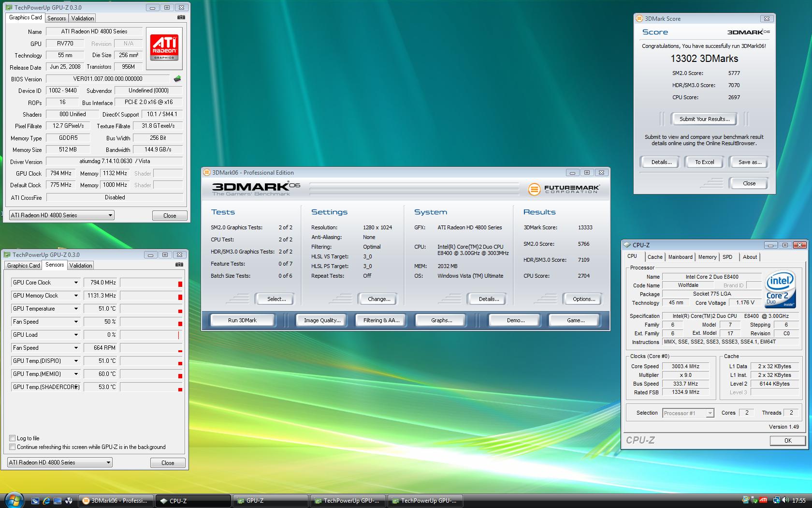
Task: Switch to Mainboard tab in CPU-Z
Action: 681,257
